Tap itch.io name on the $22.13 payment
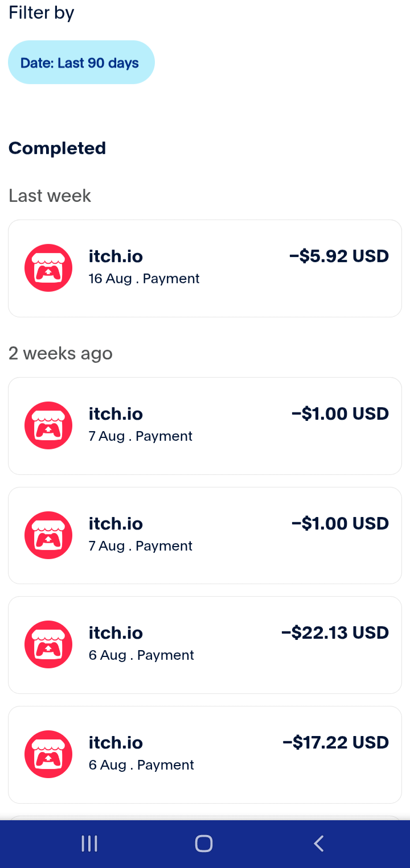The width and height of the screenshot is (410, 868). click(x=116, y=633)
